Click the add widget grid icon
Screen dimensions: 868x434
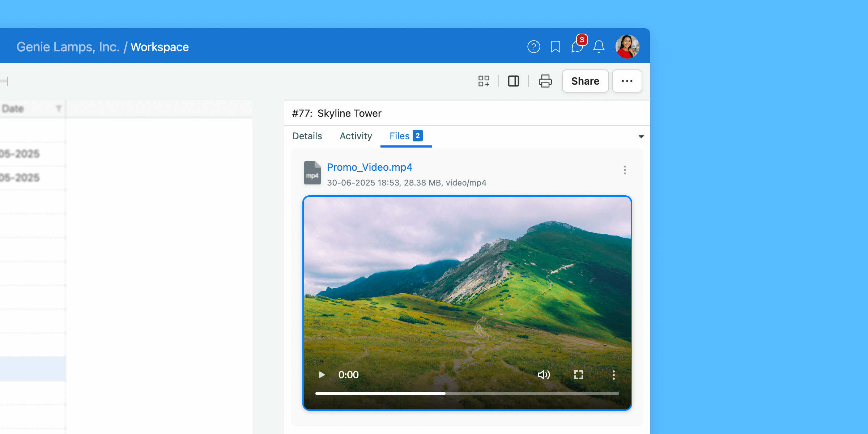pyautogui.click(x=484, y=81)
